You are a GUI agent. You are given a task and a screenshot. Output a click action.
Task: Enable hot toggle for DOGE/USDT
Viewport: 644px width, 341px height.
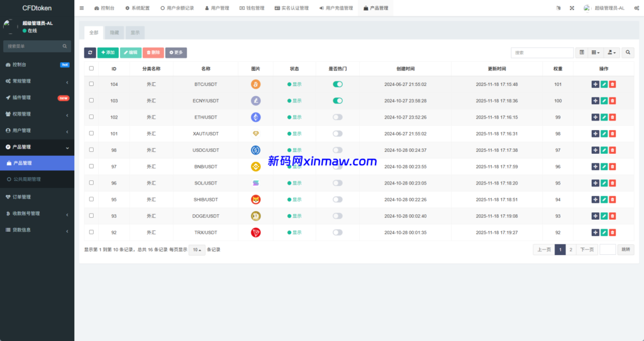tap(338, 216)
